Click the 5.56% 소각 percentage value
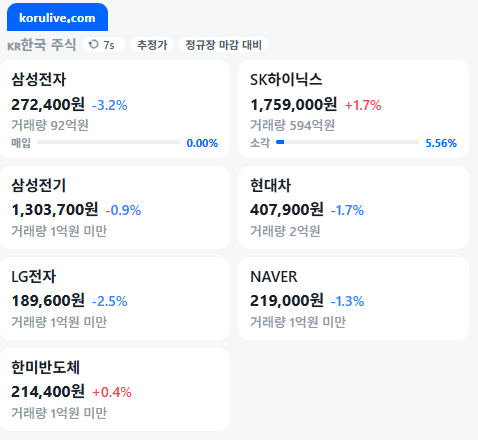The image size is (478, 440). click(x=441, y=143)
